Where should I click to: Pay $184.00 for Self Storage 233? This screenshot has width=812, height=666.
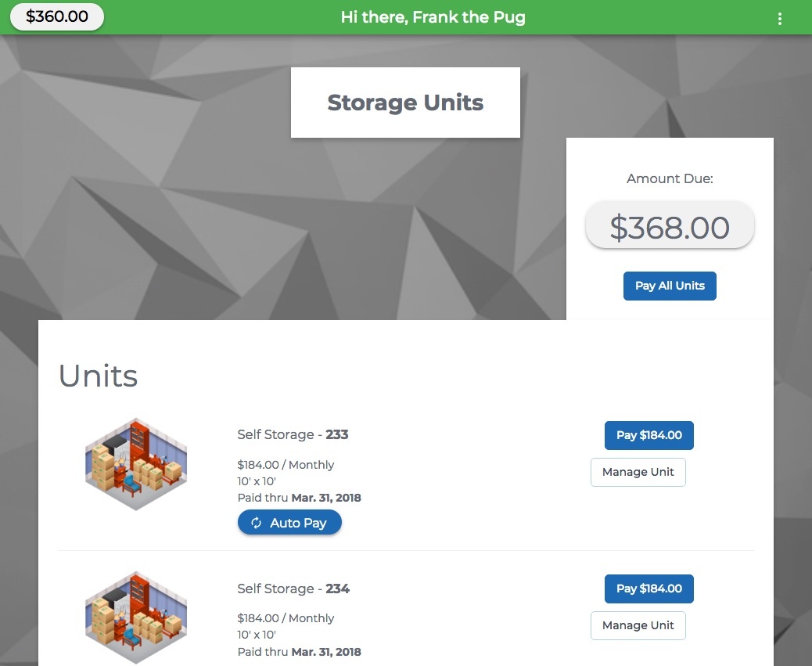click(x=649, y=435)
